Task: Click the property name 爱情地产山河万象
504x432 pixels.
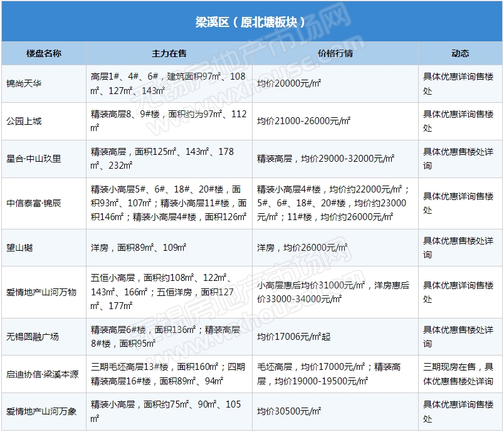Action: coord(41,411)
